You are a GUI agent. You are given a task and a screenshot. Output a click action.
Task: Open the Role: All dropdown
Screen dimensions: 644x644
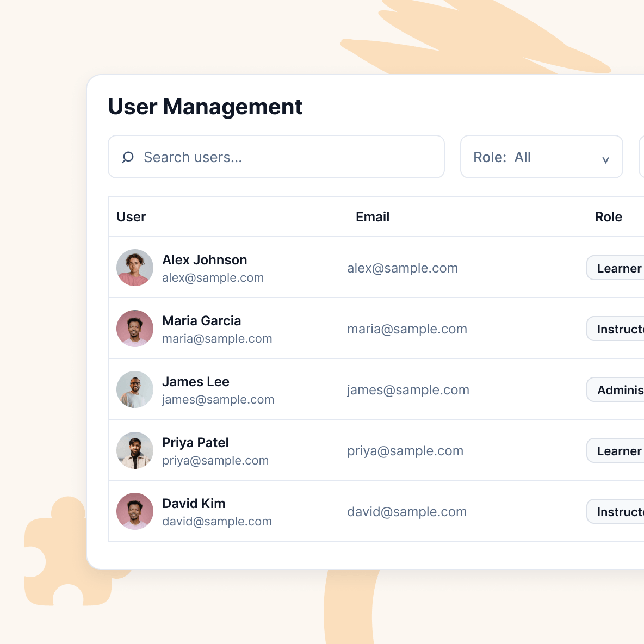[x=541, y=157]
